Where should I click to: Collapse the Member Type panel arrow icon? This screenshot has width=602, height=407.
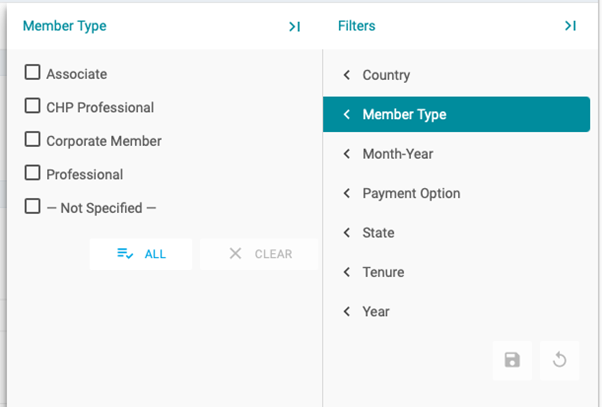click(294, 26)
